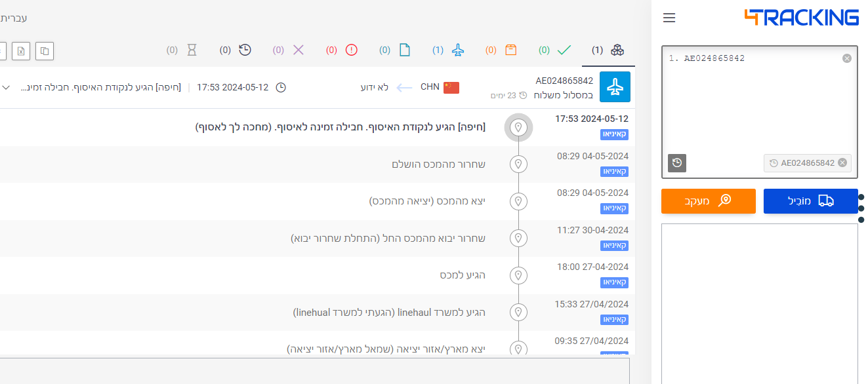Click the pin for 'שחרור מהמכס הושלם' event
This screenshot has height=384, width=868.
518,164
